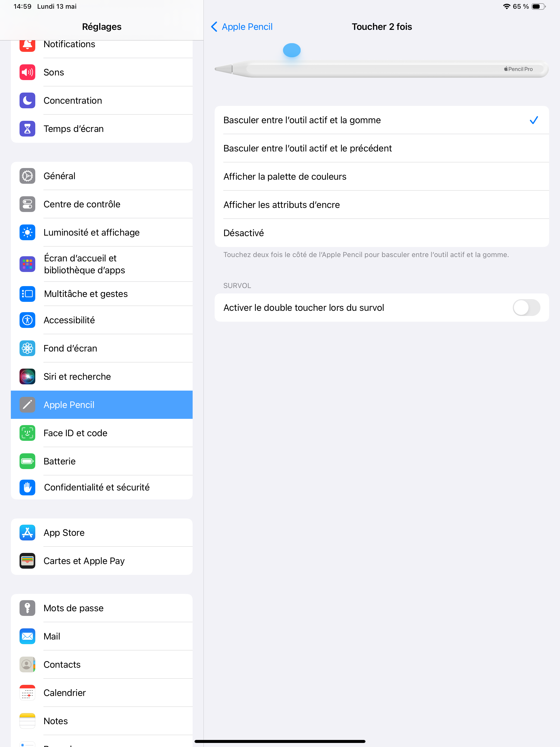Choose Afficher les attributs d'encre

pos(382,205)
